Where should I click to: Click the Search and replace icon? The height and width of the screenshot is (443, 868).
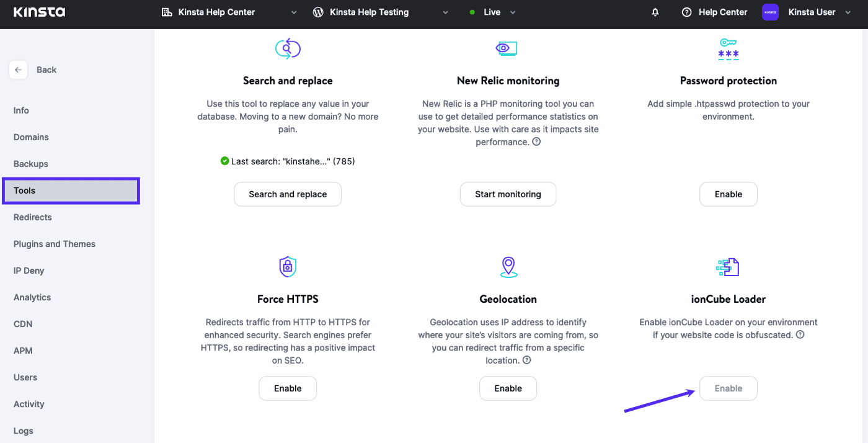click(x=288, y=48)
